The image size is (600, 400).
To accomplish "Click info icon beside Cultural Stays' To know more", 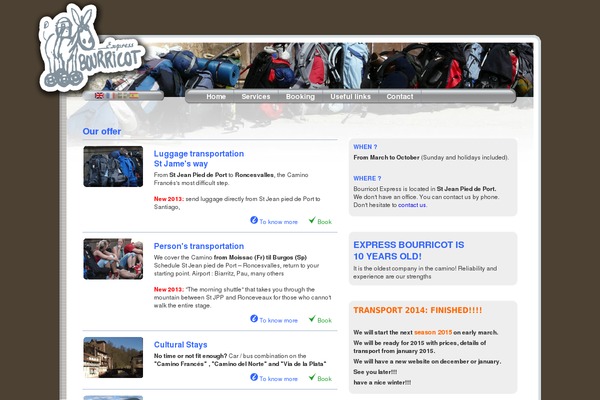I will (254, 377).
